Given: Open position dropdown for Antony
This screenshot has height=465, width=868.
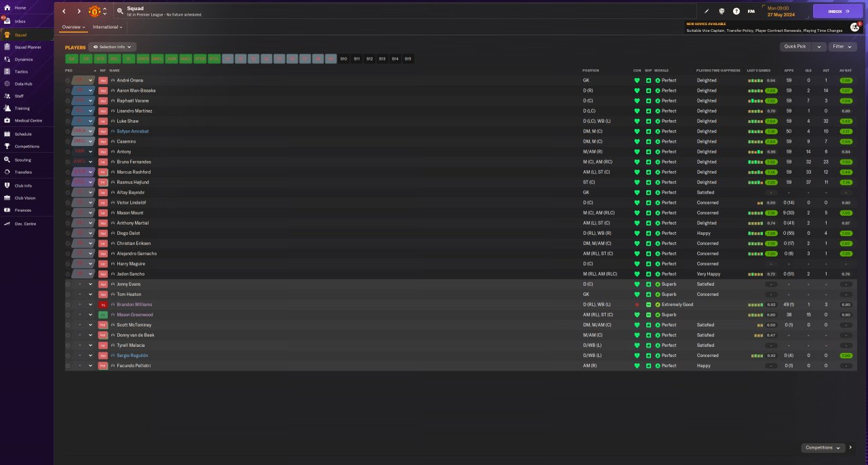Looking at the screenshot, I should click(90, 151).
